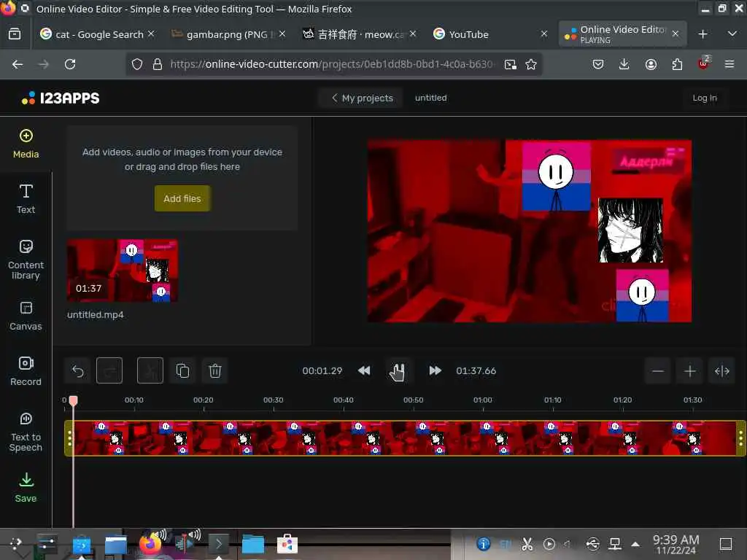
Task: Click the address bar URL
Action: pyautogui.click(x=332, y=64)
